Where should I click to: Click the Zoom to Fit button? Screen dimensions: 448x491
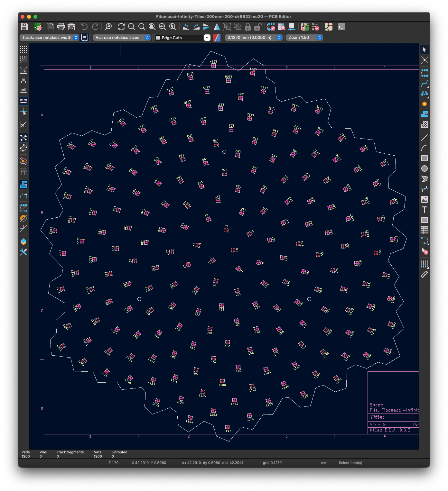point(152,27)
